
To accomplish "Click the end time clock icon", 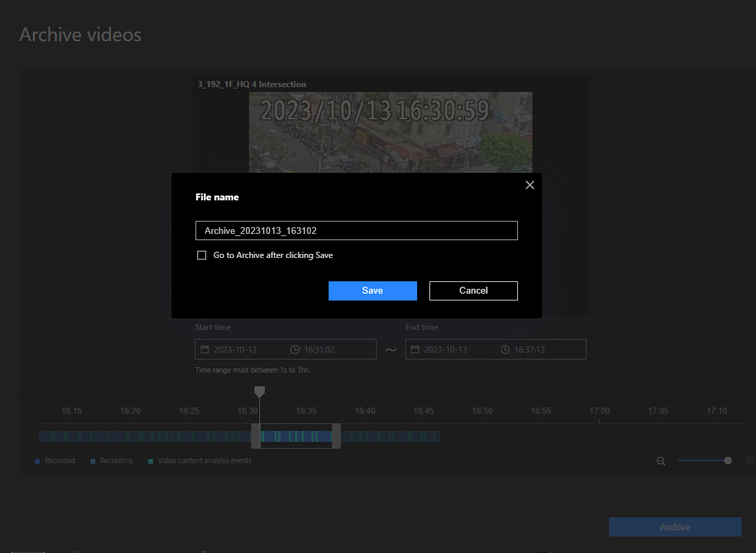I will (505, 350).
